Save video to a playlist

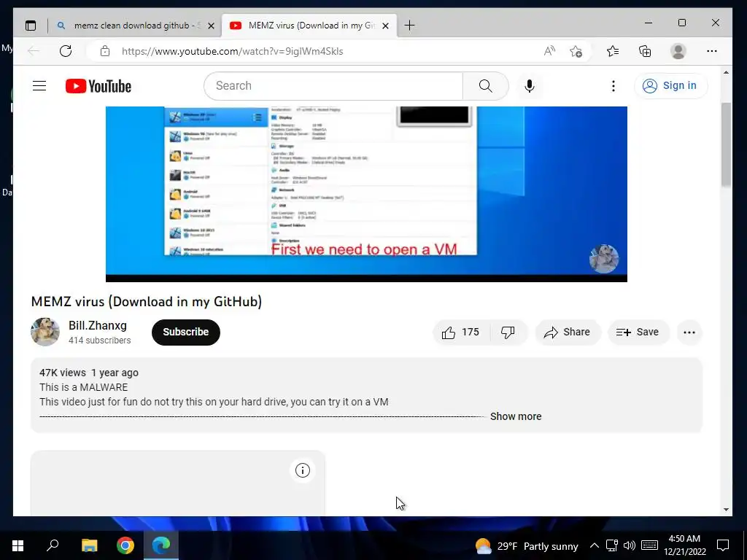point(638,332)
